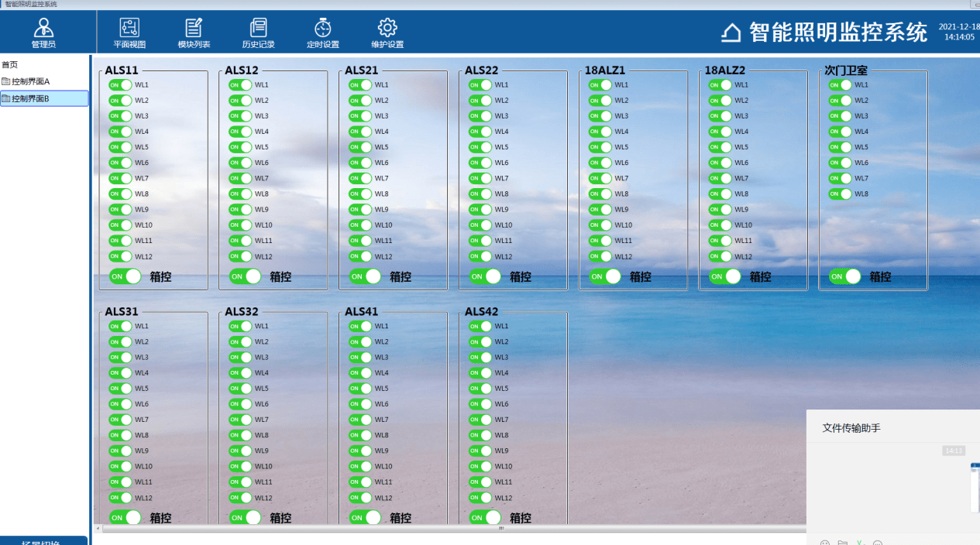This screenshot has height=545, width=980.
Task: Open the 平面视图 floor plan view
Action: point(129,29)
